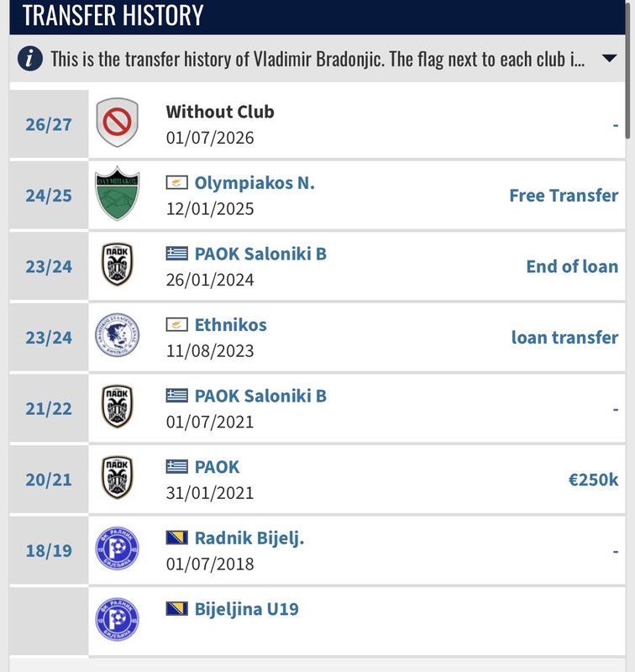The height and width of the screenshot is (672, 635).
Task: Click the loan transfer fee link
Action: (564, 338)
